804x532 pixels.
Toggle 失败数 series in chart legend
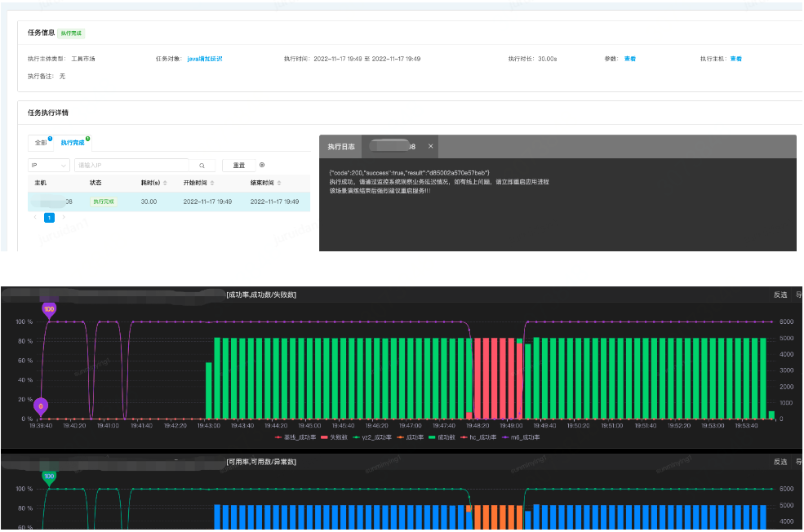335,437
